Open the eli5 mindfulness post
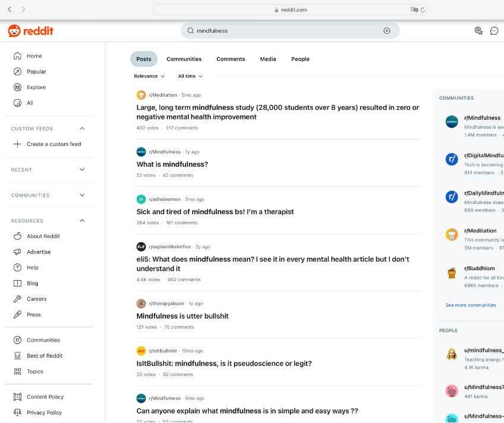Viewport: 504px width, 423px height. click(x=273, y=264)
